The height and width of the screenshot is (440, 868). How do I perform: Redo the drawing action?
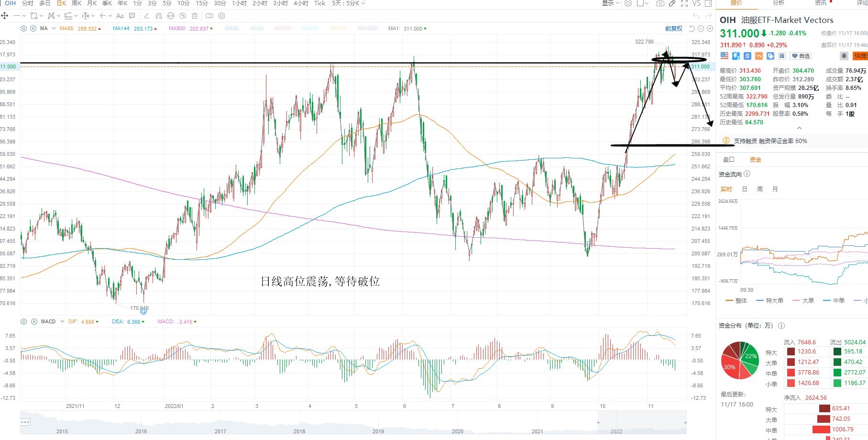coord(708,16)
